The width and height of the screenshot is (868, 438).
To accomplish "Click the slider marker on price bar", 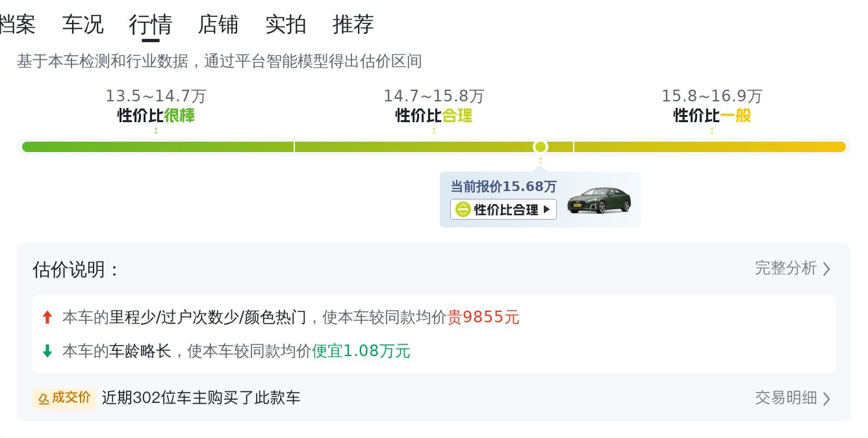I will tap(540, 147).
